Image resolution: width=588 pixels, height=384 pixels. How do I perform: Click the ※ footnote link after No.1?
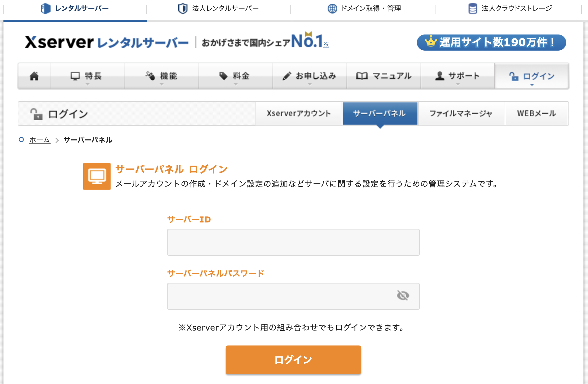tap(326, 45)
